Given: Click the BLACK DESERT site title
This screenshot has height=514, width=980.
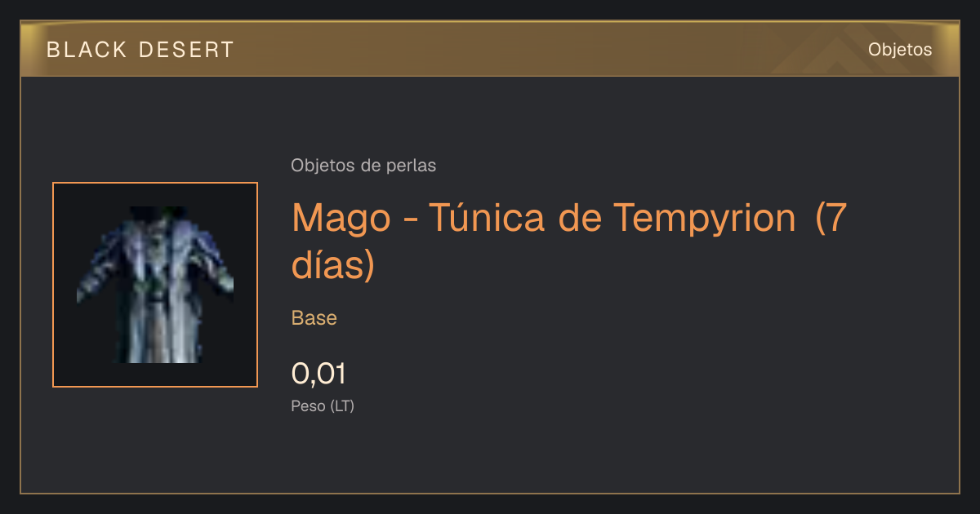Looking at the screenshot, I should pos(140,50).
